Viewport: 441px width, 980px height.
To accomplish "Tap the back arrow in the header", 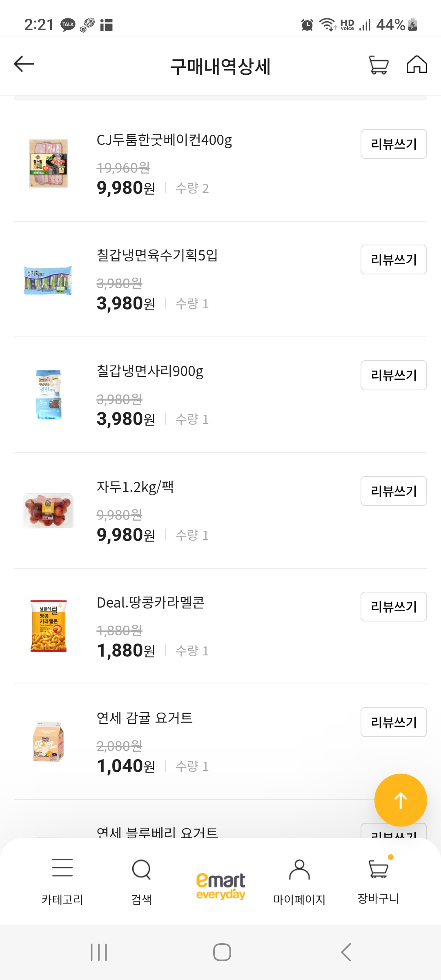I will pyautogui.click(x=24, y=64).
